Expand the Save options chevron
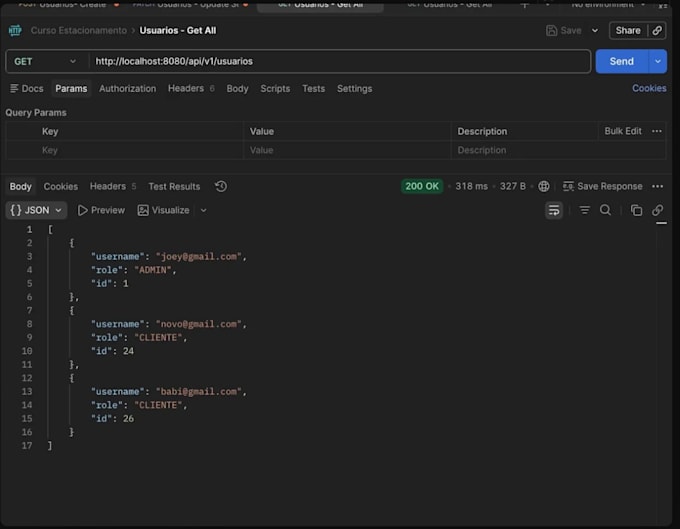 (x=595, y=30)
